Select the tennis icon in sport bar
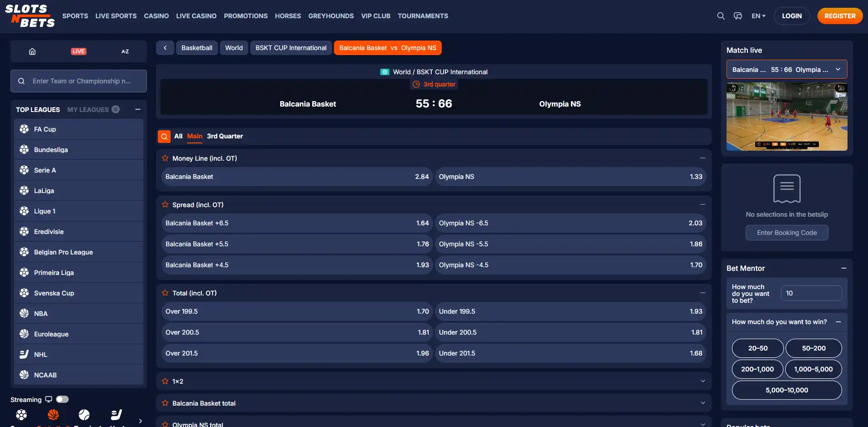Image resolution: width=868 pixels, height=427 pixels. coord(84,415)
